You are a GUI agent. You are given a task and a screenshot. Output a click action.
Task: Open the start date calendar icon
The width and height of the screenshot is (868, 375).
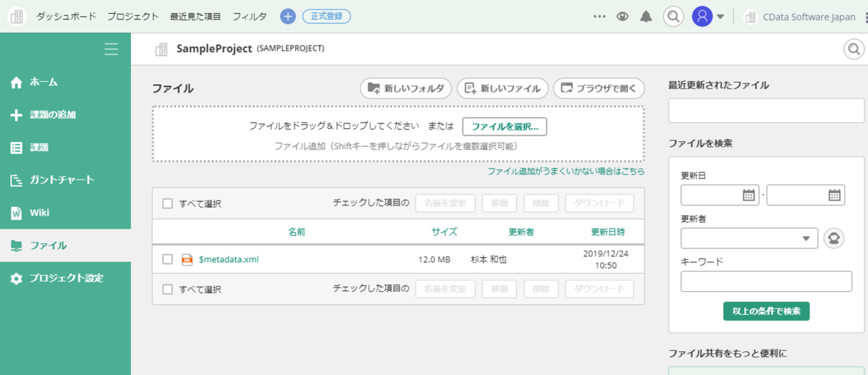[x=749, y=195]
